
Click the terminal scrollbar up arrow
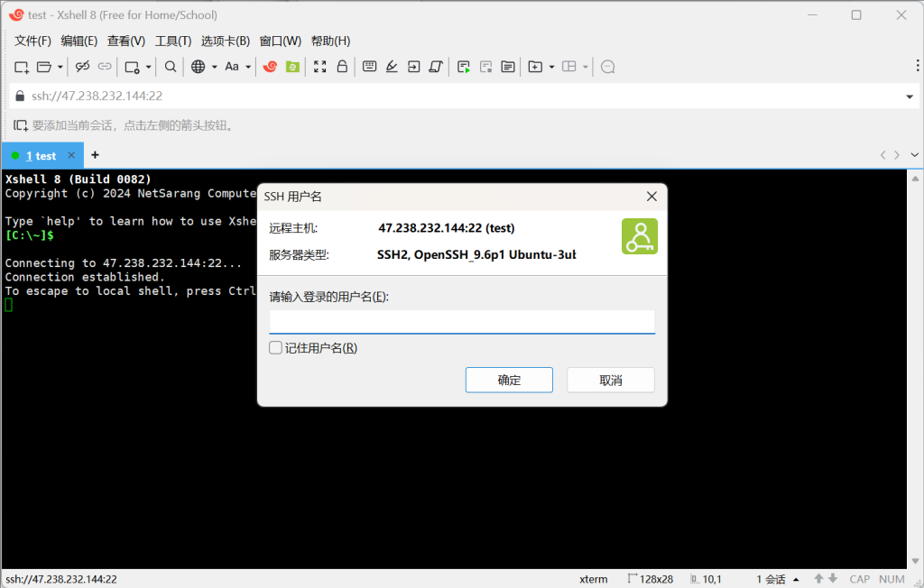click(x=915, y=178)
